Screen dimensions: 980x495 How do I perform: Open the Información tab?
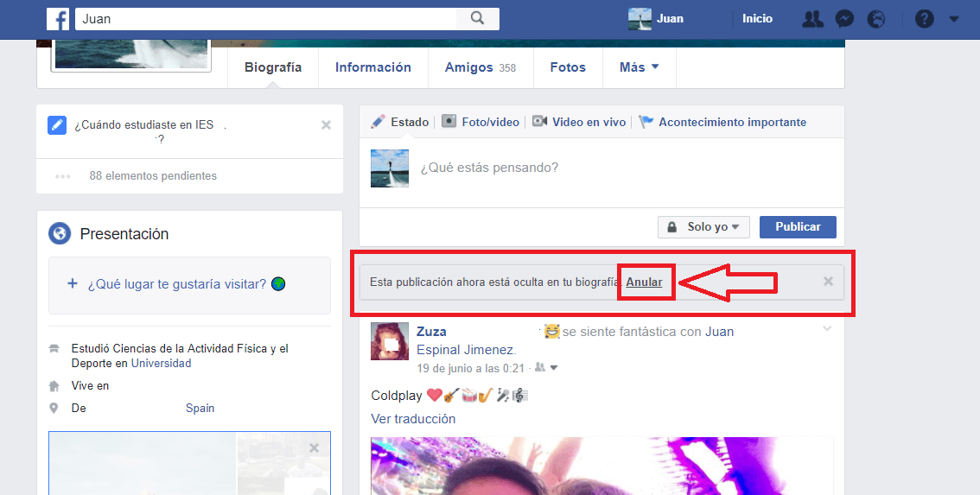(x=373, y=67)
